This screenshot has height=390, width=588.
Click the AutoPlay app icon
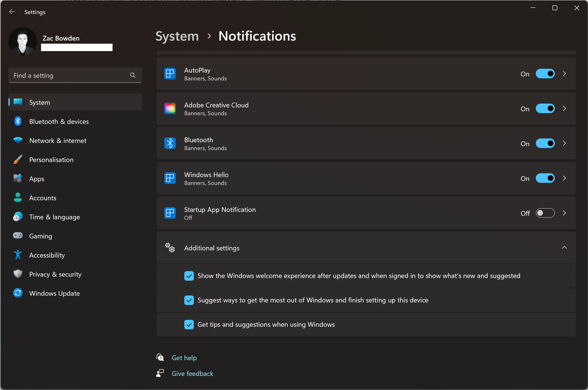tap(170, 74)
